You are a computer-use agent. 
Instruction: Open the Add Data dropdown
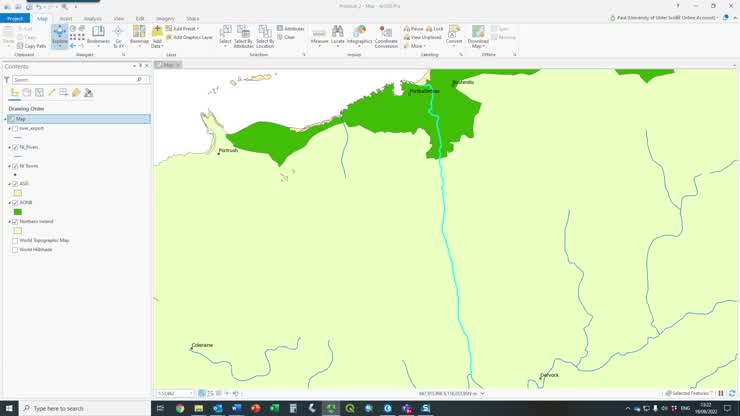156,46
